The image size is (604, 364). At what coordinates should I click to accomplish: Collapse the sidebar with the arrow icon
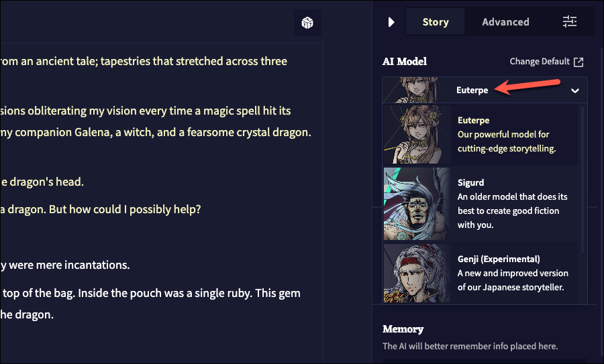(x=391, y=22)
